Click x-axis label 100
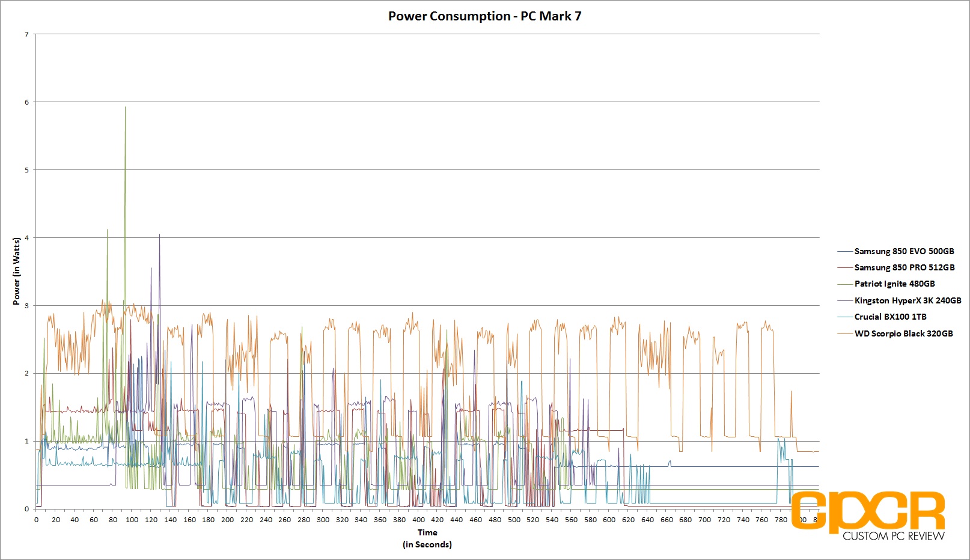The height and width of the screenshot is (560, 970). pyautogui.click(x=132, y=520)
